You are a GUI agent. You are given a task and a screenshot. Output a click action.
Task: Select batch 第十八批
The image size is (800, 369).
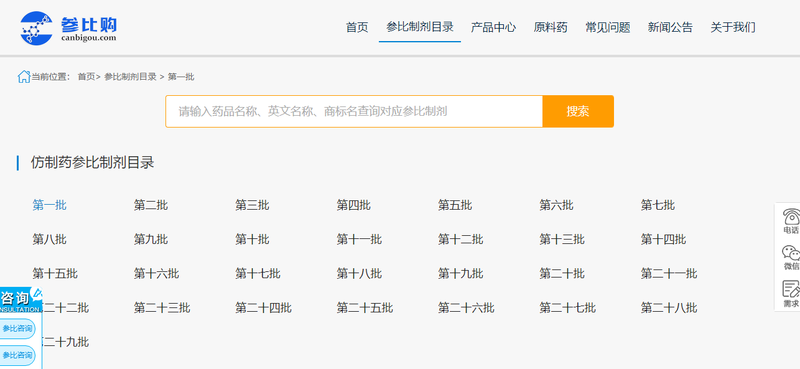pyautogui.click(x=359, y=274)
